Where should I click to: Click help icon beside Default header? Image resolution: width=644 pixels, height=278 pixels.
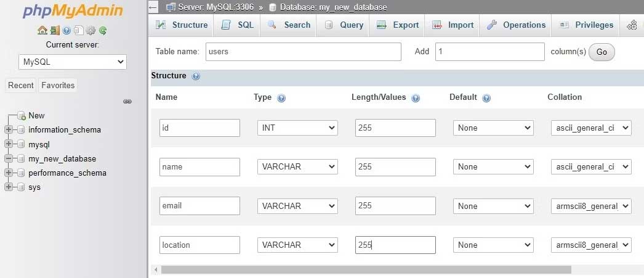[x=486, y=97]
